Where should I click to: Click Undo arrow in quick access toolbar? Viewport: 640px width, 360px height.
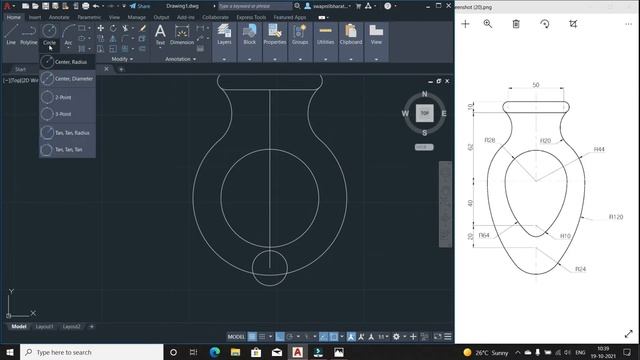coord(96,6)
